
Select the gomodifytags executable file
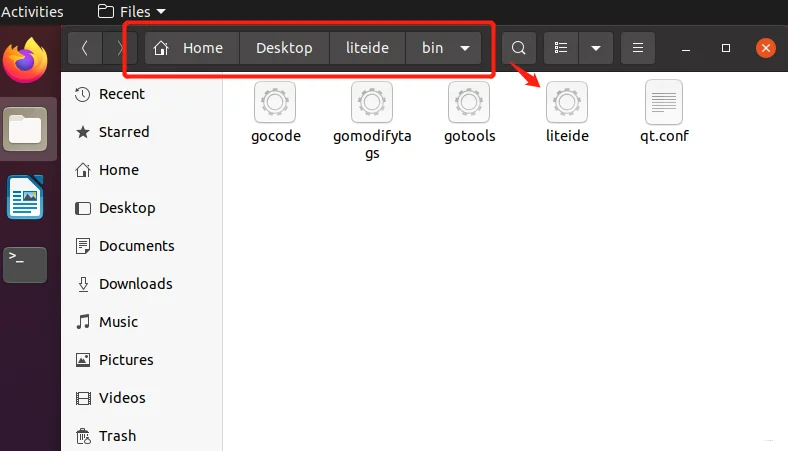point(372,121)
